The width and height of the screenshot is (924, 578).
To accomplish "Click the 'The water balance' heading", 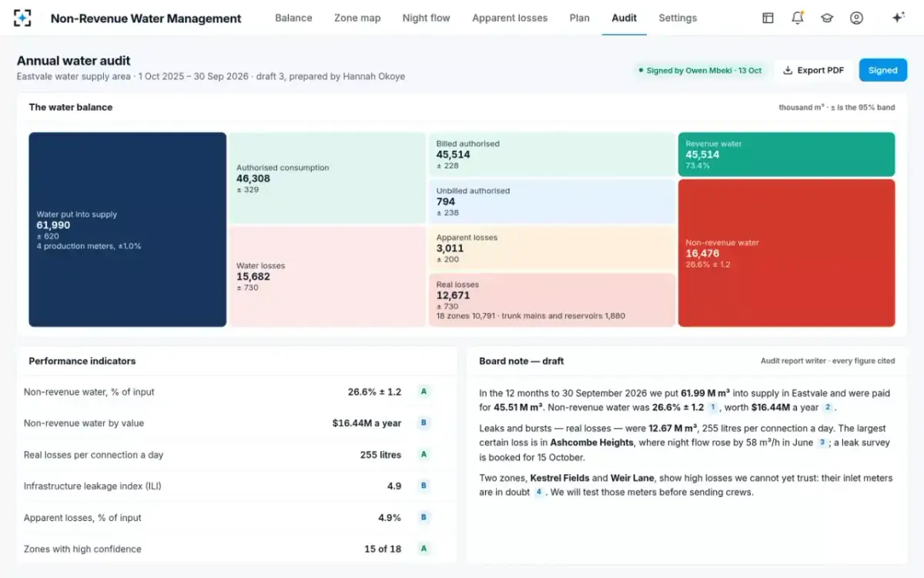I will [71, 107].
